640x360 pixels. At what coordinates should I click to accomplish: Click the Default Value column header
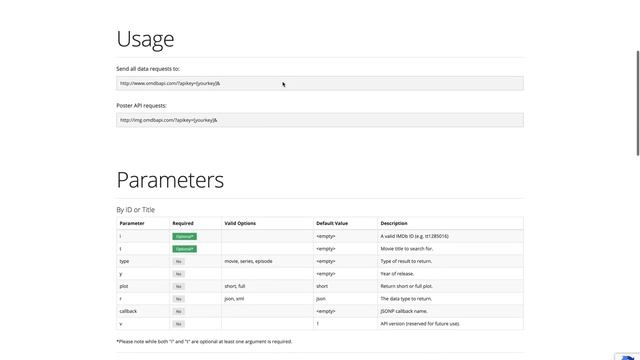[x=332, y=223]
